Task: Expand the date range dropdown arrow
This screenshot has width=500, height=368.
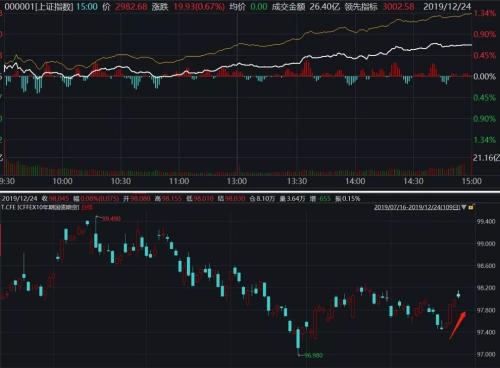Action: (x=464, y=207)
